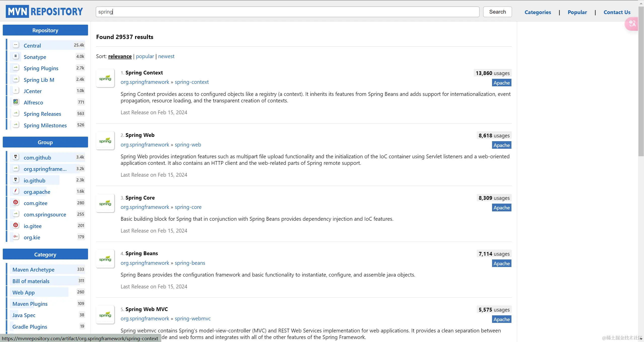Open the spring-webmvc artifact link
This screenshot has width=644, height=342.
tap(193, 319)
